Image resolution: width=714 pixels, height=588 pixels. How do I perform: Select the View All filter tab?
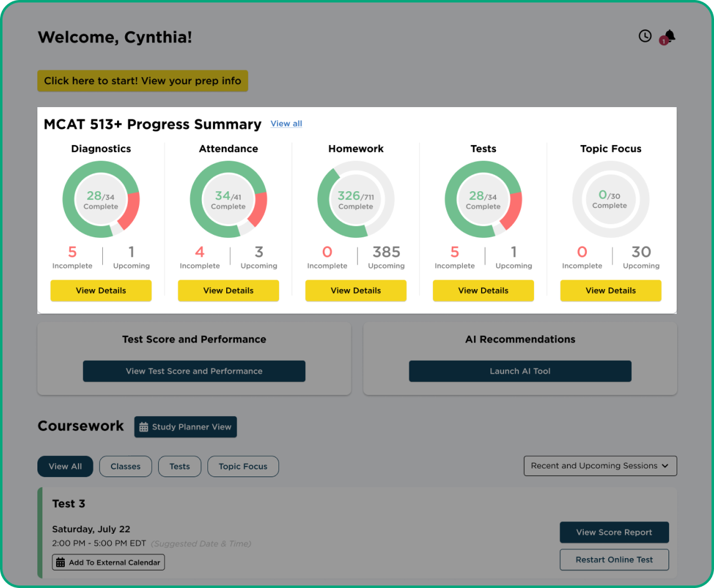(65, 467)
